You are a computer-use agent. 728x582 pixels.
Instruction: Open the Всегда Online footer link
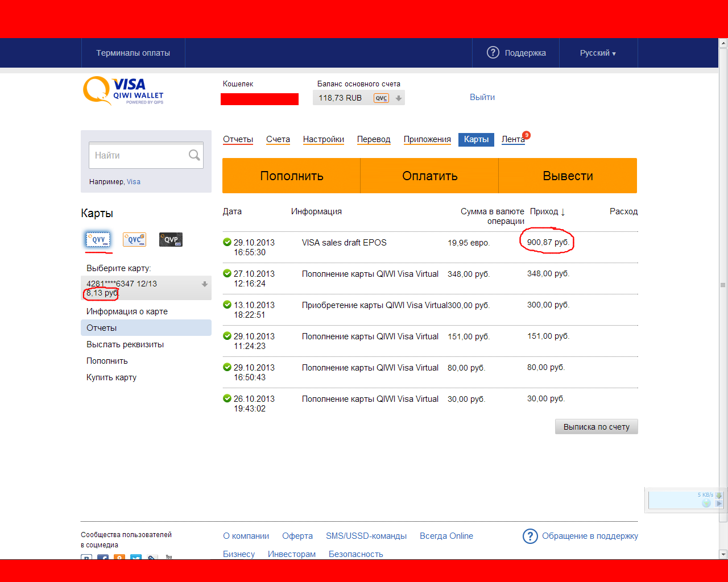click(446, 536)
